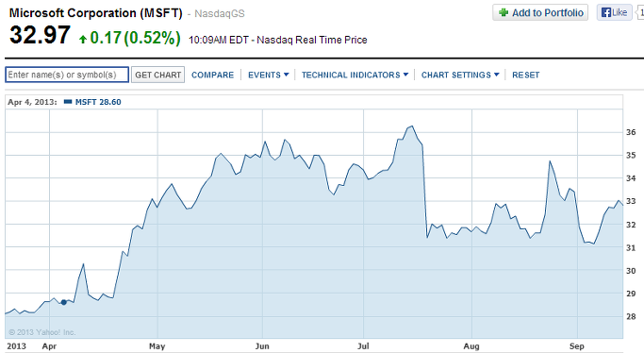Click the Aug label on time axis

tap(471, 346)
